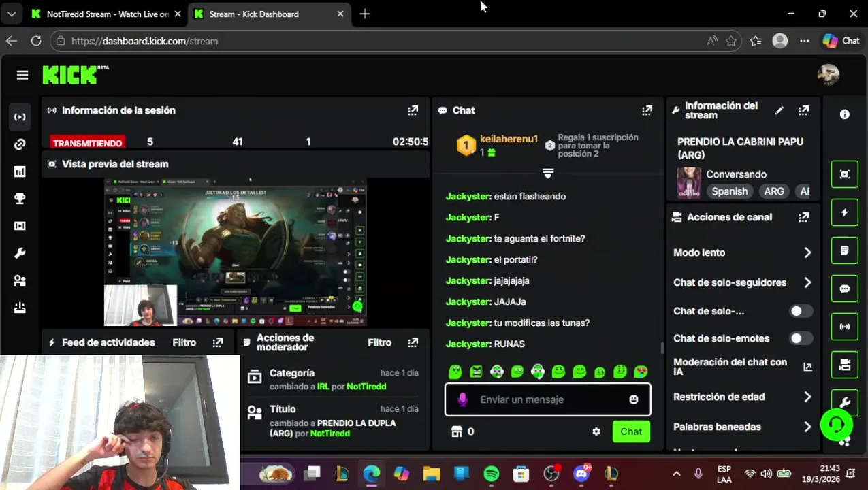868x490 pixels.
Task: Click the ARG stream tag
Action: 774,191
